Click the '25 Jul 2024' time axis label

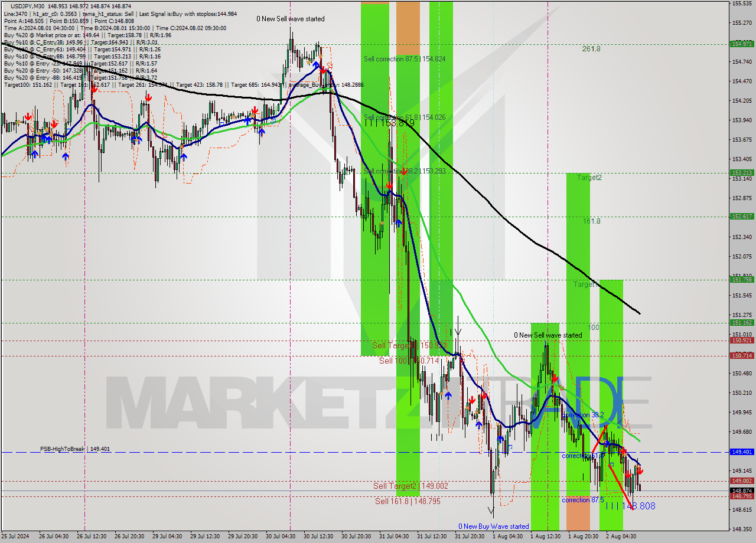(15, 537)
